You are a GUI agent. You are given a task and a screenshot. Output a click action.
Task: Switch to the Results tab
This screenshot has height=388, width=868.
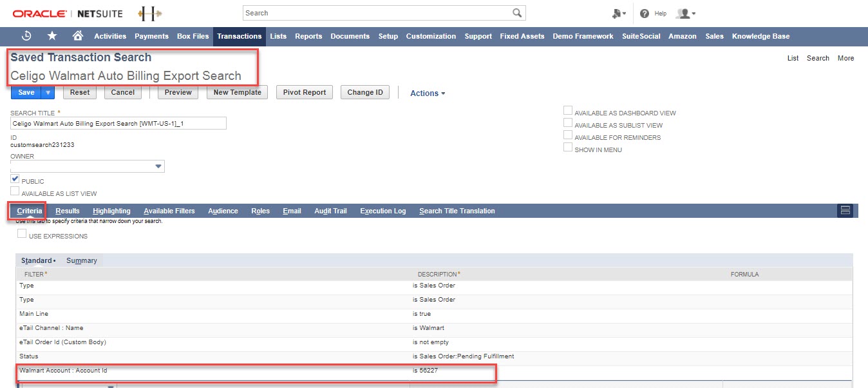point(68,211)
